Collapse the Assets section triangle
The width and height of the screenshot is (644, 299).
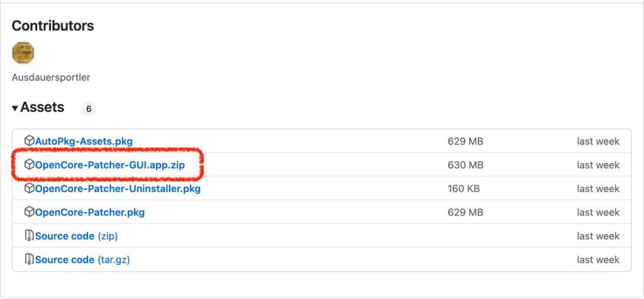point(15,108)
